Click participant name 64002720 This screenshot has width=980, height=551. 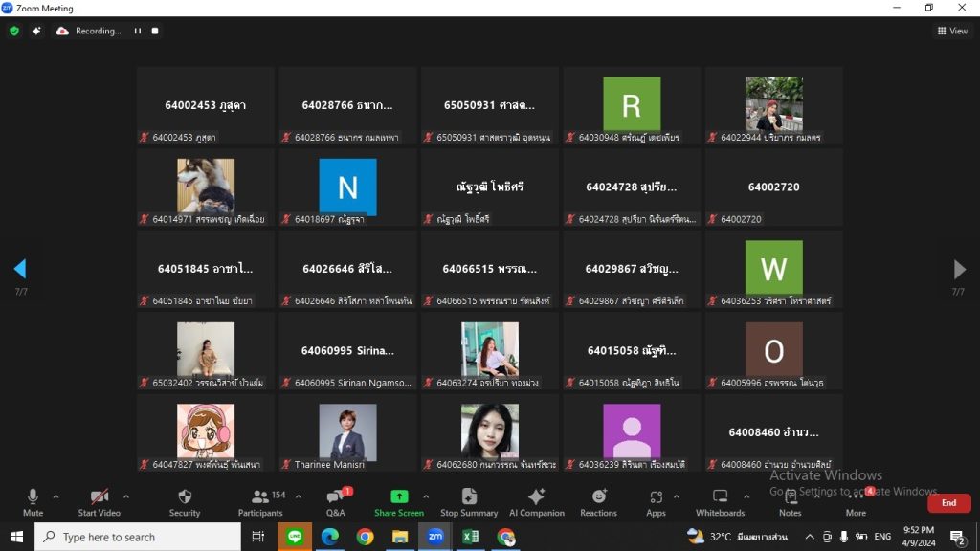(773, 187)
